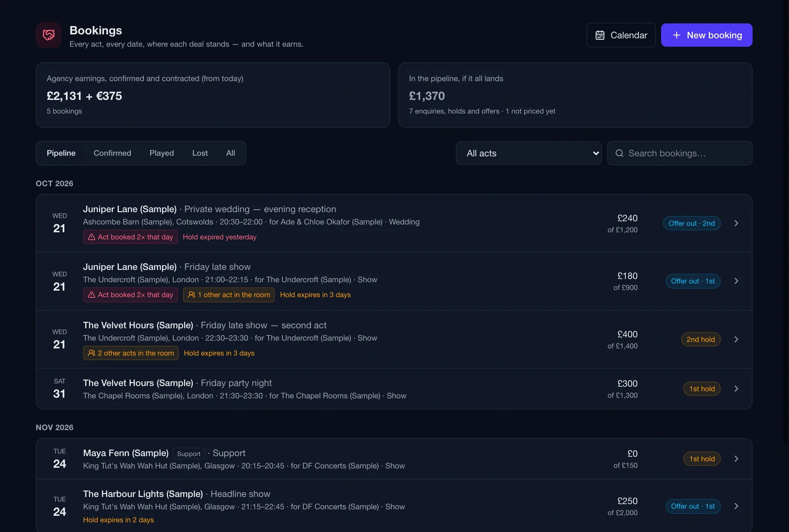
Task: Click the 'Hold expired yesterday' notice
Action: coord(220,237)
